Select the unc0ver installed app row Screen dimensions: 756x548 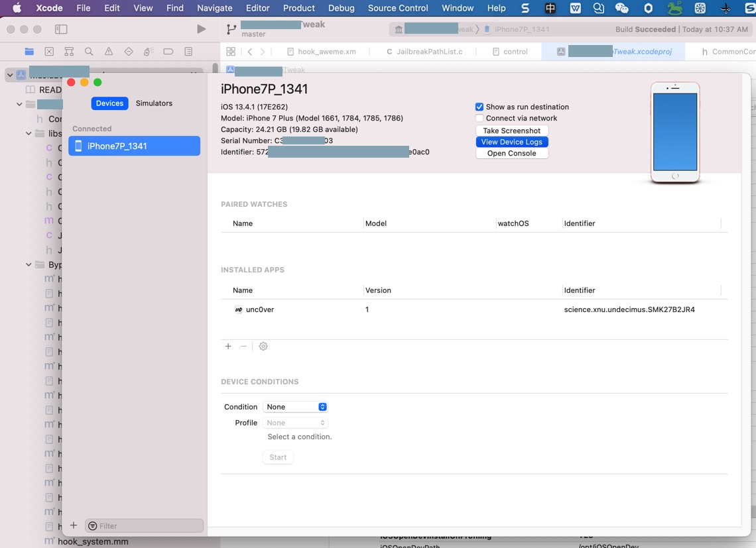click(474, 309)
